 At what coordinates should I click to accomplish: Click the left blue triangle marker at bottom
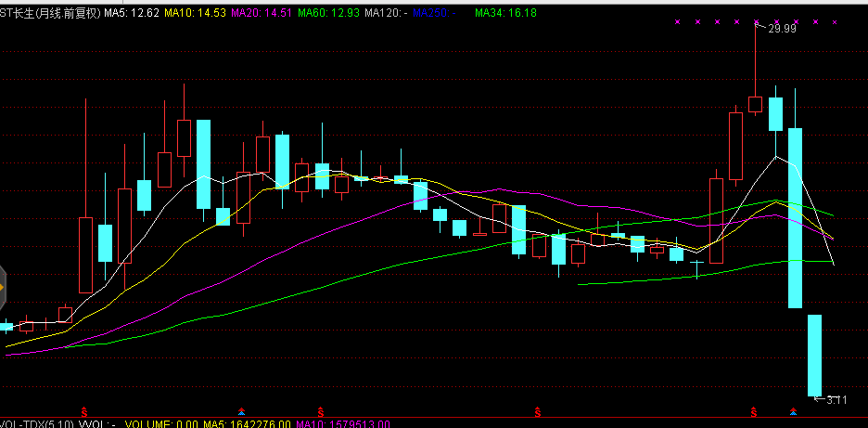pyautogui.click(x=242, y=409)
